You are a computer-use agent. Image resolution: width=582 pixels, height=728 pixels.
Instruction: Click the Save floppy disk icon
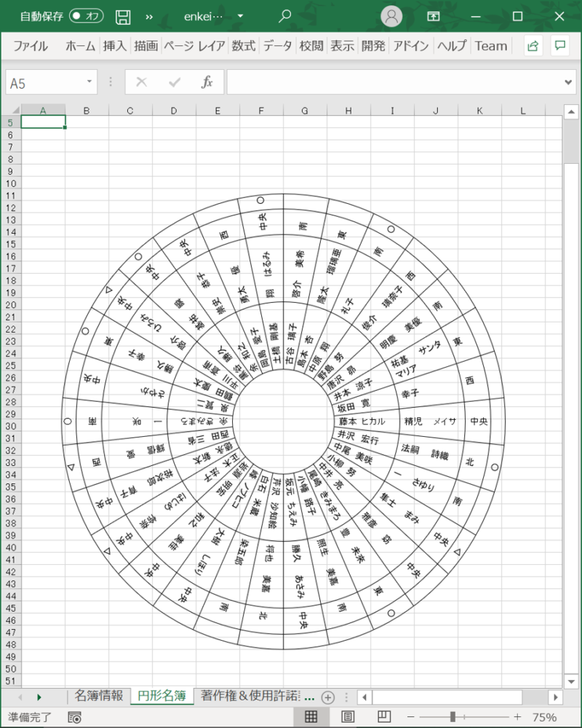click(124, 16)
